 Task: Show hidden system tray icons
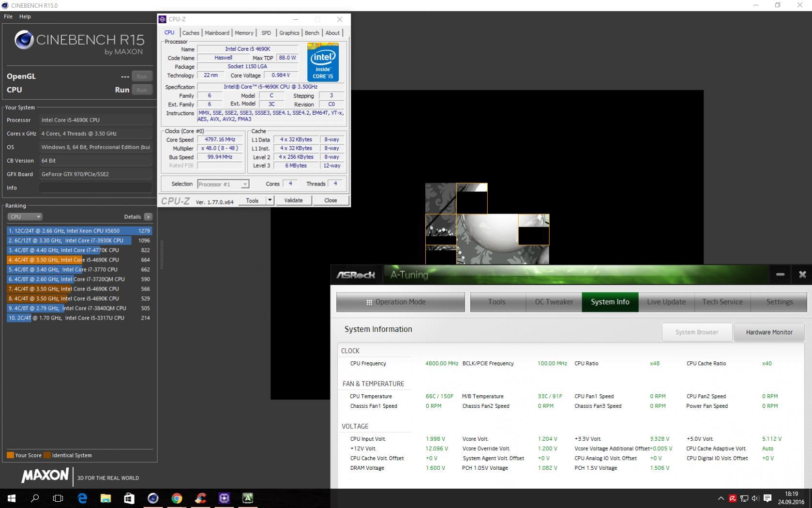pyautogui.click(x=721, y=498)
